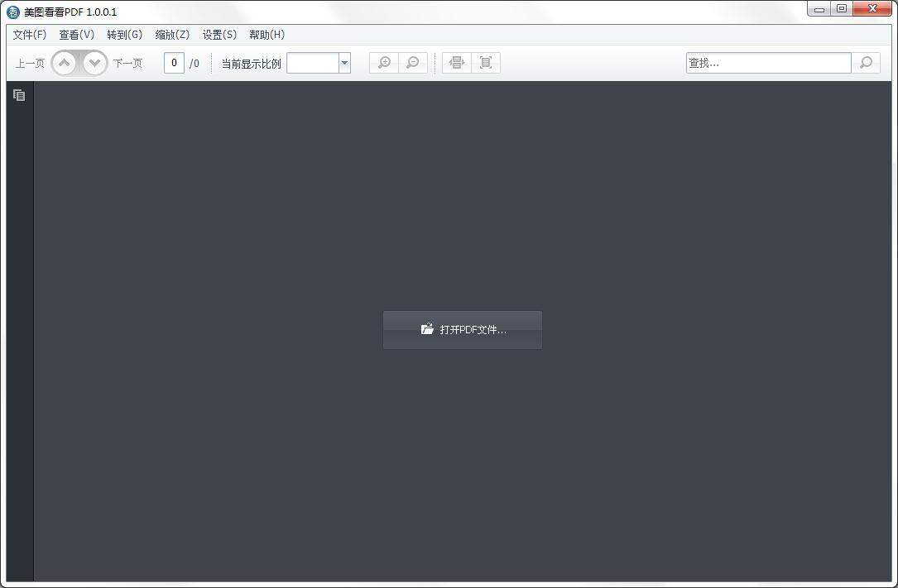
Task: Click the 打开PDF文件 button
Action: pos(462,329)
